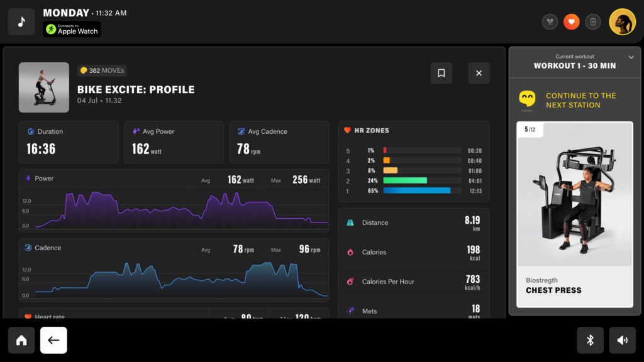Click the bike exercise thumbnail
This screenshot has height=362, width=644.
(44, 87)
